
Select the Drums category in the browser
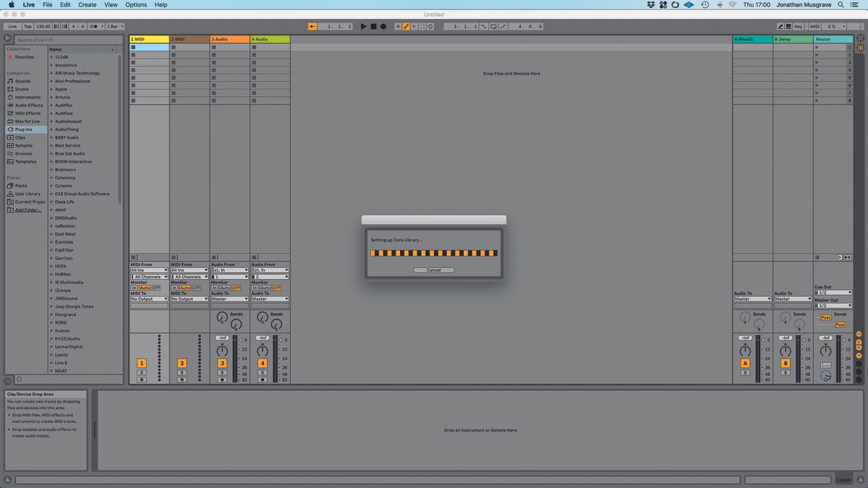click(x=25, y=89)
